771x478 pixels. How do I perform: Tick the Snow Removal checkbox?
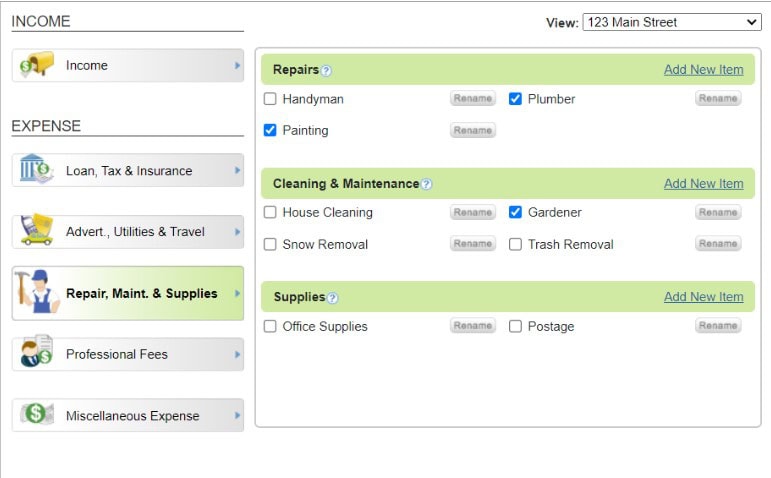[x=270, y=244]
